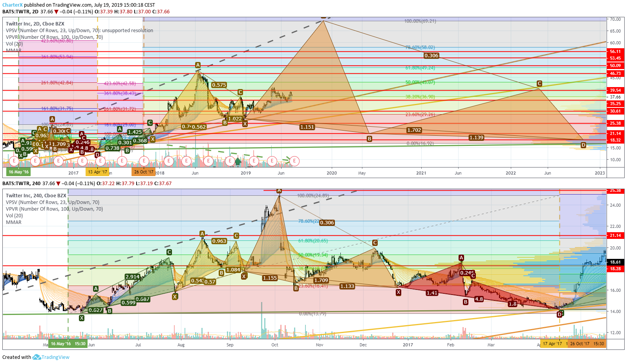The height and width of the screenshot is (364, 627).
Task: Click the 38.20%(36.90) Fibonacci label
Action: click(x=420, y=97)
